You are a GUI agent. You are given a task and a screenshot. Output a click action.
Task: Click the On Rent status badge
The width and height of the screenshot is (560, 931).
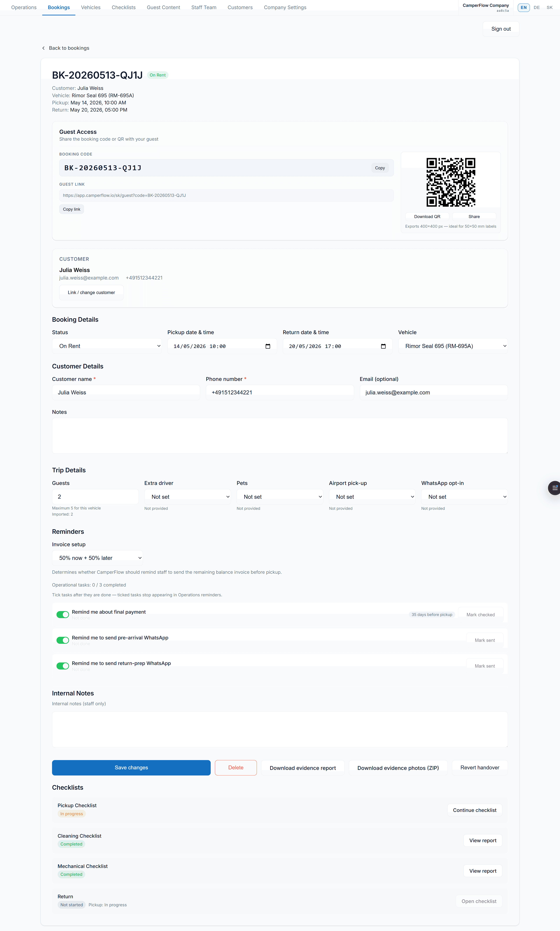[x=158, y=75]
